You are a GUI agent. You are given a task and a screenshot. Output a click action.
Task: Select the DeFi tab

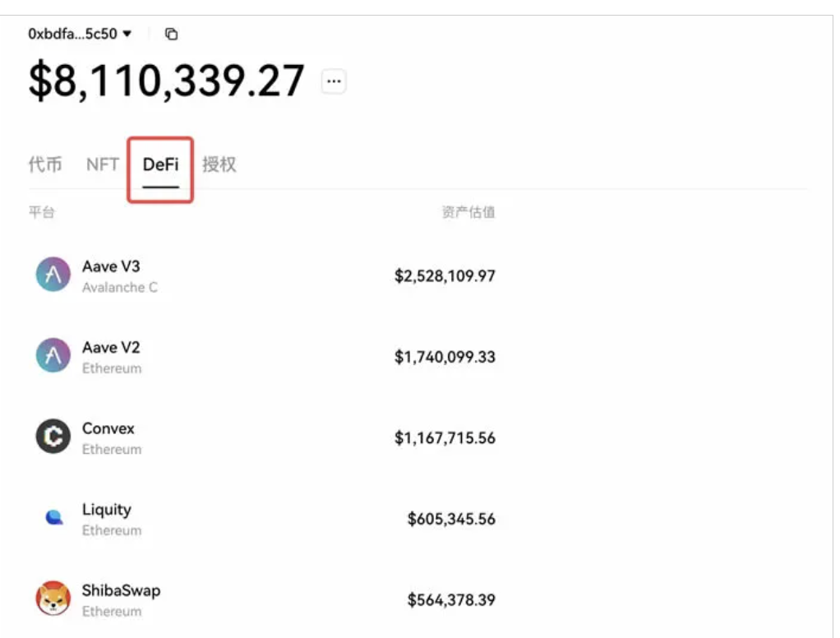click(160, 164)
